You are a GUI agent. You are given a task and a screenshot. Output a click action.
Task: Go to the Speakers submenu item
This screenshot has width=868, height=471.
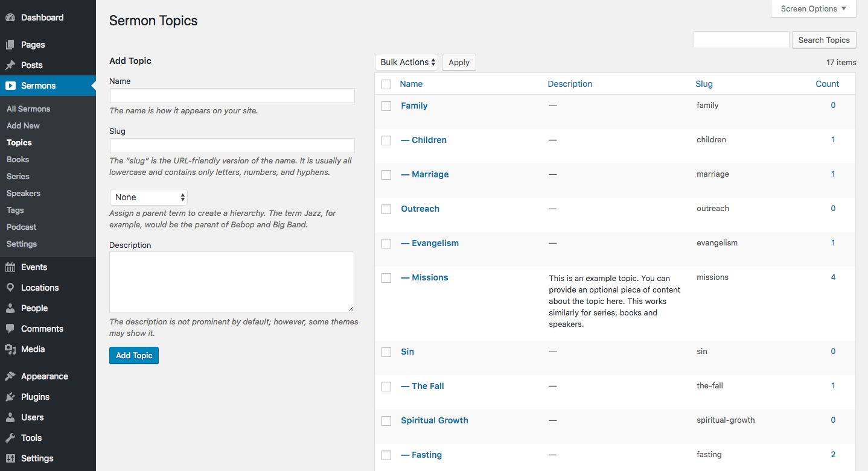(24, 194)
